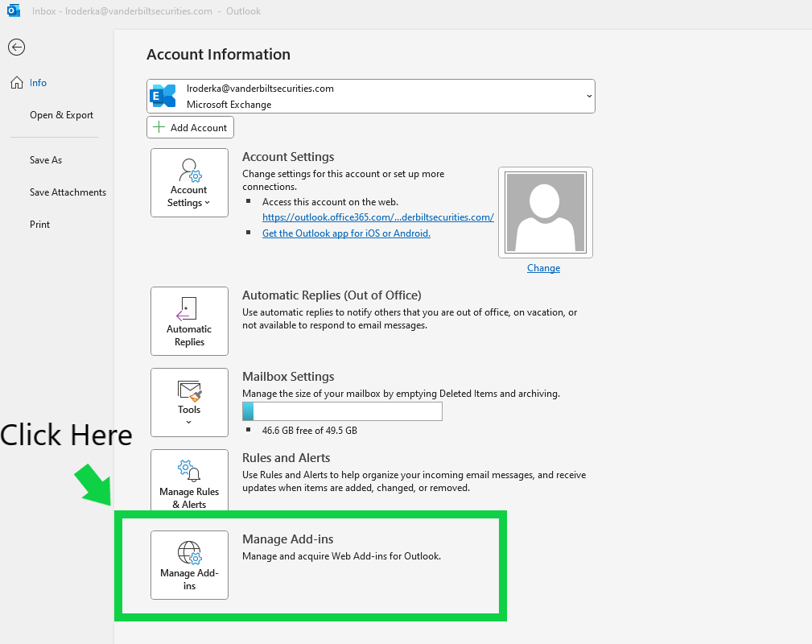Screen dimensions: 812x644
Task: Click the 'Manage Add-ins' heading text
Action: pos(288,539)
